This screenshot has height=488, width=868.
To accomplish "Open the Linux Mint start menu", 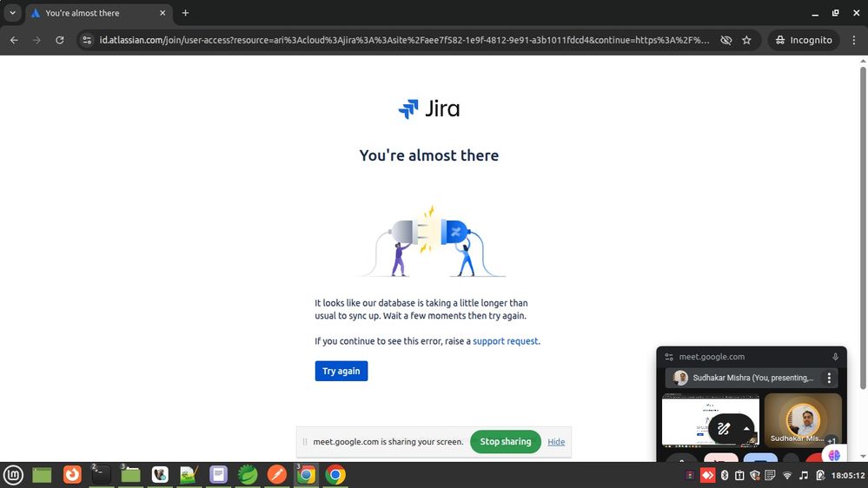I will (x=13, y=475).
